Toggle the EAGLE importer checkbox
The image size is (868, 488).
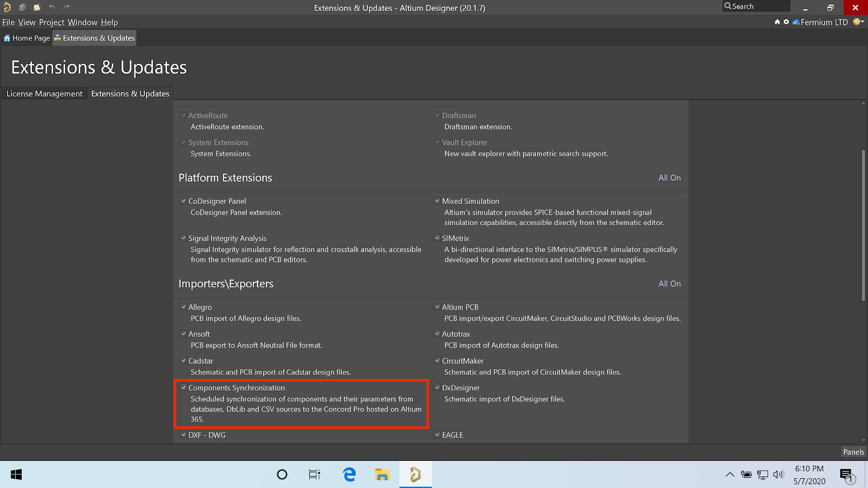pos(437,434)
